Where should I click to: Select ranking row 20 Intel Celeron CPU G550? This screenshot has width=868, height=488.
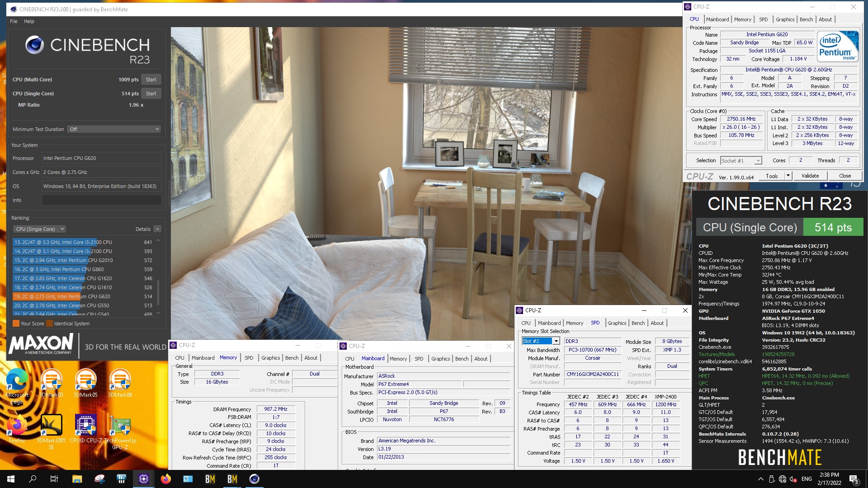84,305
